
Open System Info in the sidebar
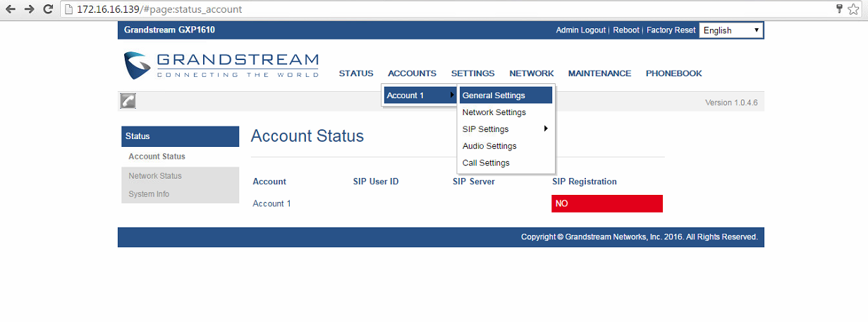pyautogui.click(x=180, y=194)
